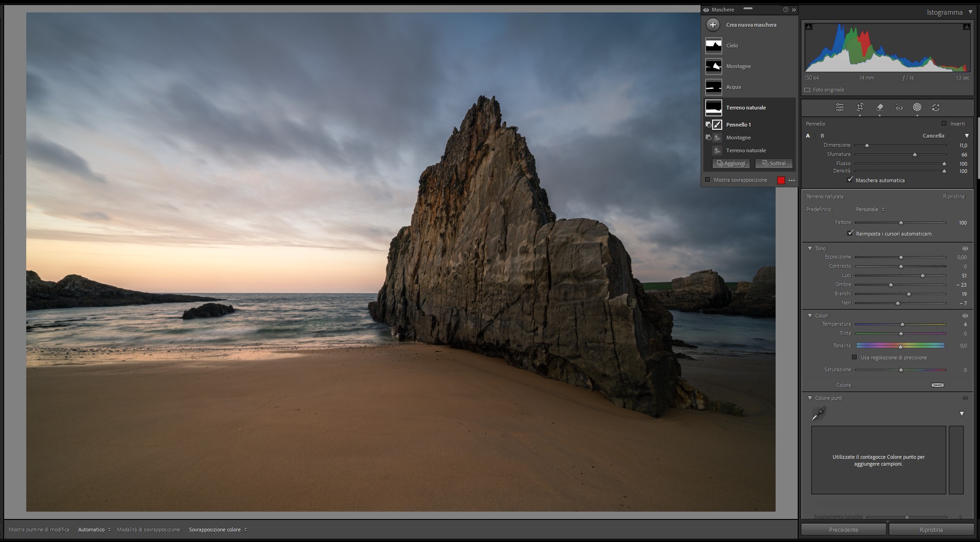Uncheck Reimposta i cursori automaticam.

(850, 233)
